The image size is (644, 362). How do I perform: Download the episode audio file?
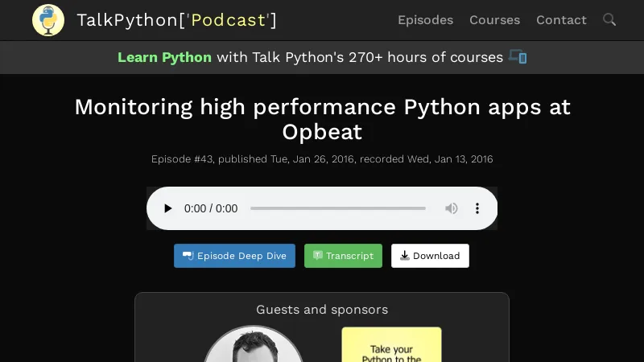click(x=430, y=256)
